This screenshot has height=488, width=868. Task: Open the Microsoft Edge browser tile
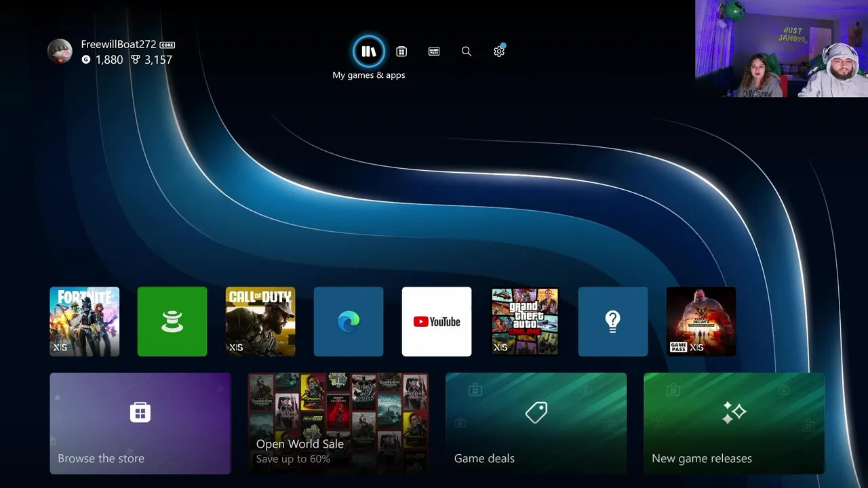(349, 321)
